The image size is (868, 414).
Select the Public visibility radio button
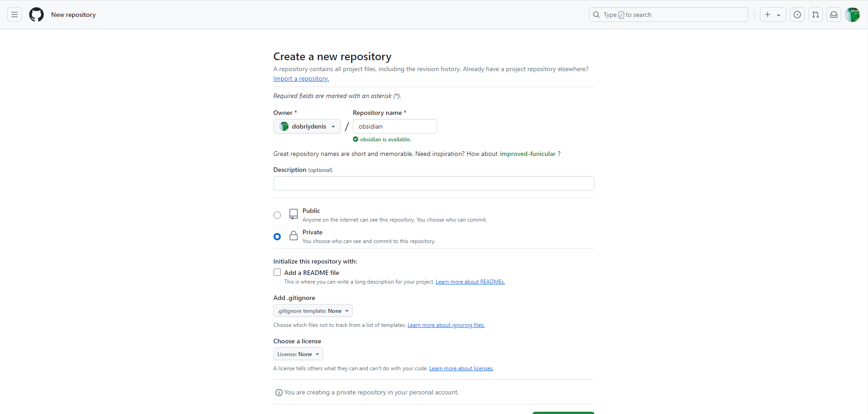coord(277,215)
